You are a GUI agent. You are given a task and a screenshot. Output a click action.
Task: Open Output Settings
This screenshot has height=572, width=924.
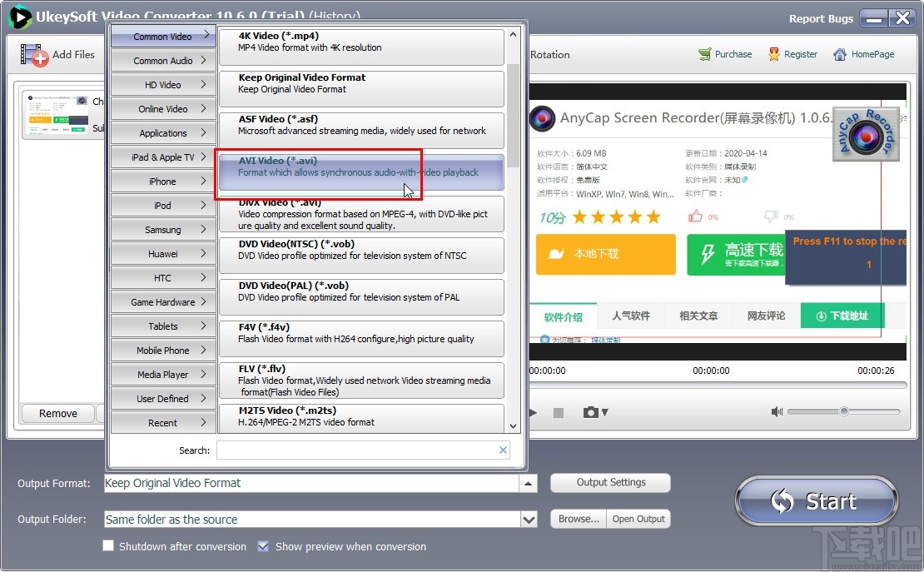click(610, 482)
